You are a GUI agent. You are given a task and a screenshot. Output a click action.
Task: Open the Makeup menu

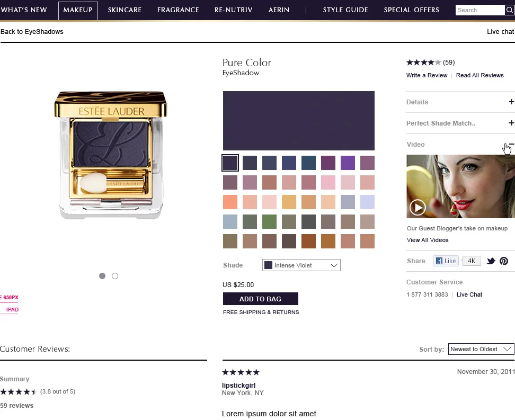[x=78, y=10]
